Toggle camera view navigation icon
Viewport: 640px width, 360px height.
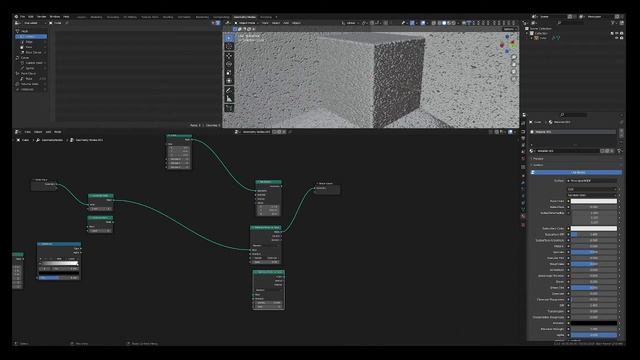point(514,72)
